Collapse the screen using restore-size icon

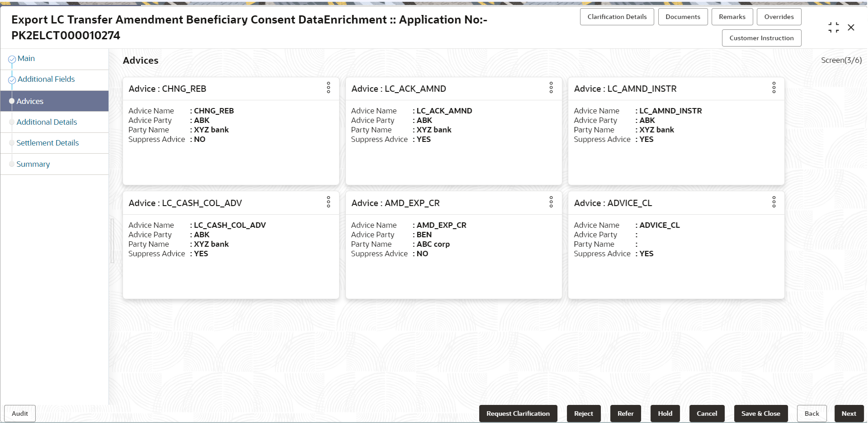pyautogui.click(x=834, y=28)
